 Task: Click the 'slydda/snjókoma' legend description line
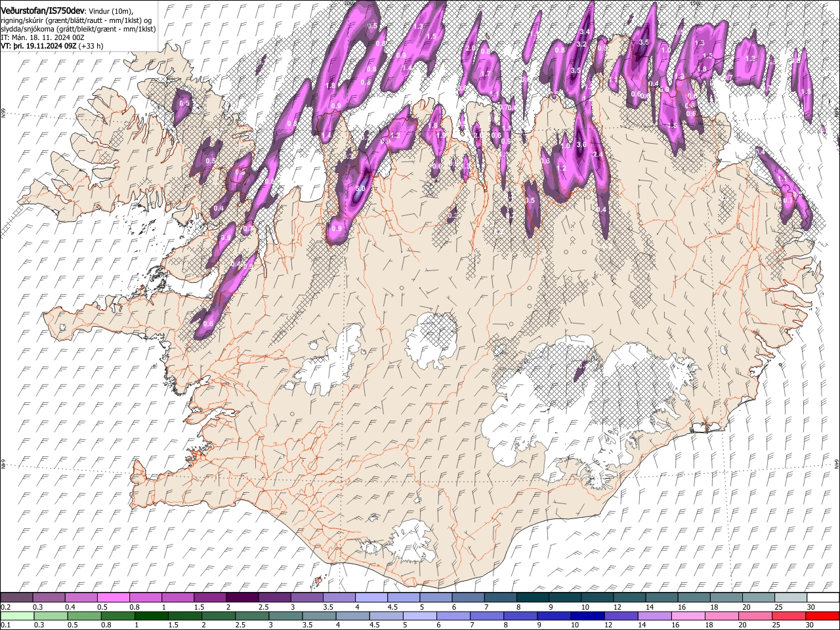pyautogui.click(x=78, y=29)
